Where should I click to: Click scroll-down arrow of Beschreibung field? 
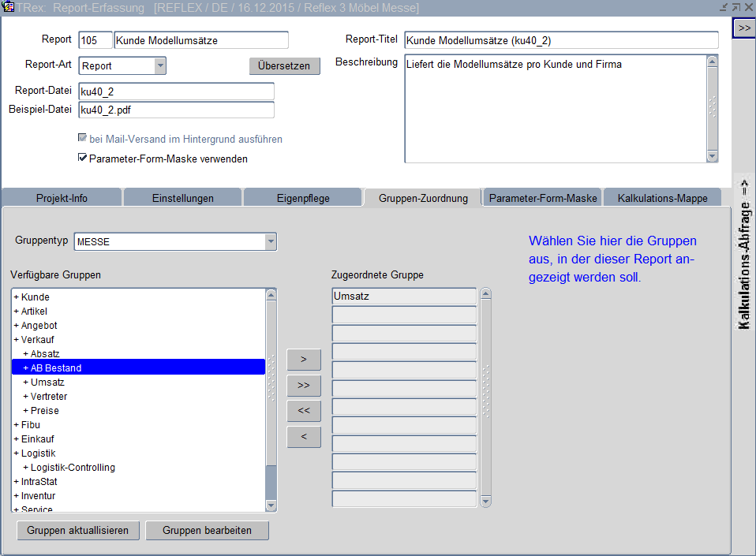[x=712, y=156]
